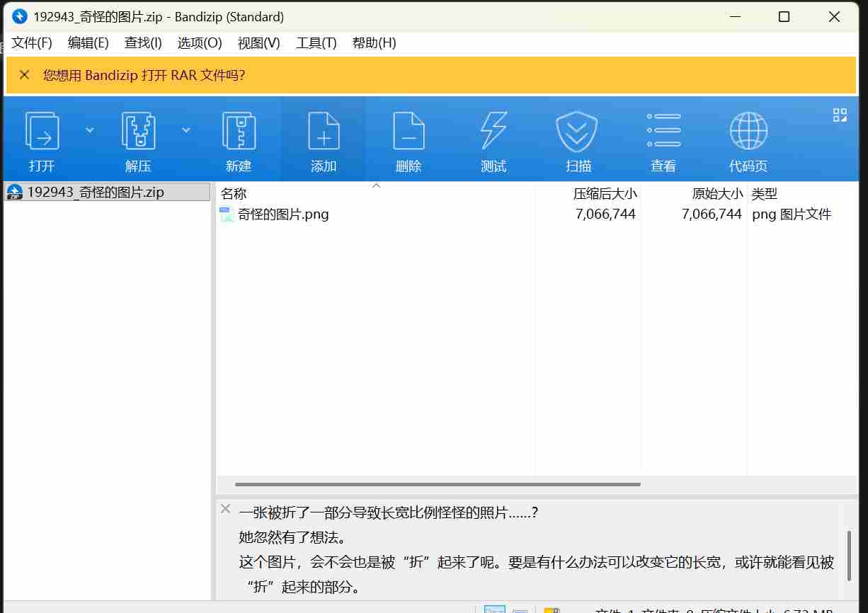
Task: Run the 测试 (Test) archive tool
Action: (493, 140)
